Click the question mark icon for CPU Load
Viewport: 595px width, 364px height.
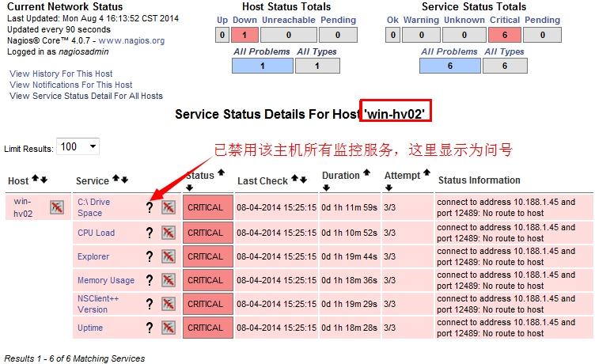pos(150,233)
